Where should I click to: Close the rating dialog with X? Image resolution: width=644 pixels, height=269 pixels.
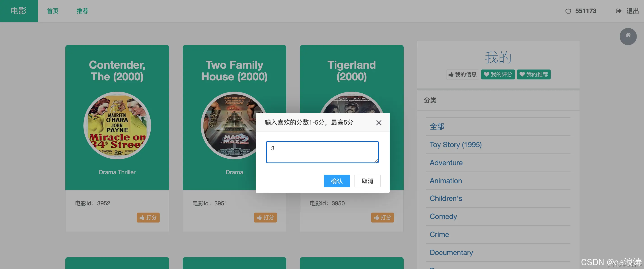379,123
